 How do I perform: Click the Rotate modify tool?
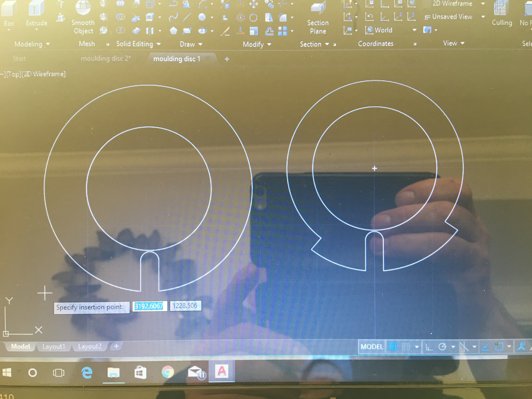[253, 17]
